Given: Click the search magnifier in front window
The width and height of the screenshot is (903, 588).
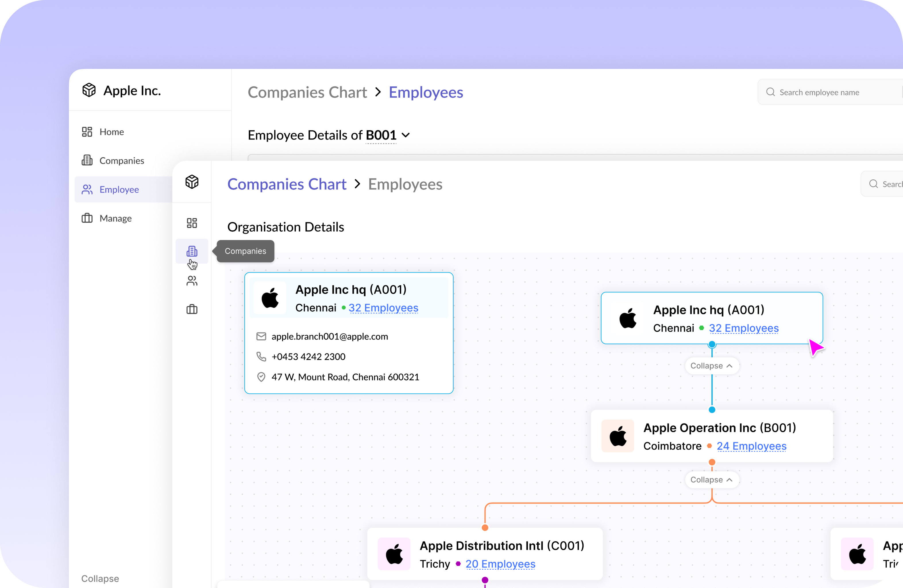Looking at the screenshot, I should 873,184.
